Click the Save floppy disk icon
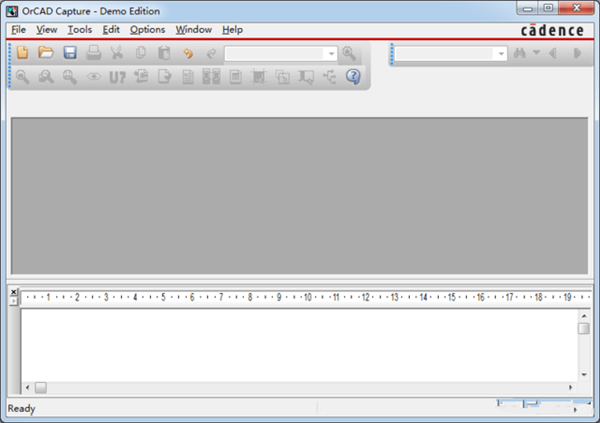The width and height of the screenshot is (600, 423). pyautogui.click(x=70, y=53)
